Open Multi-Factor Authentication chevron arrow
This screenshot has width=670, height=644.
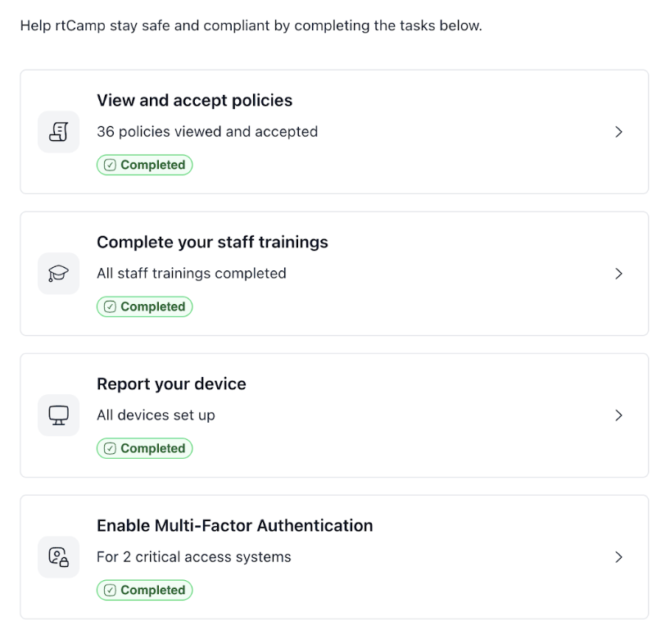[618, 557]
